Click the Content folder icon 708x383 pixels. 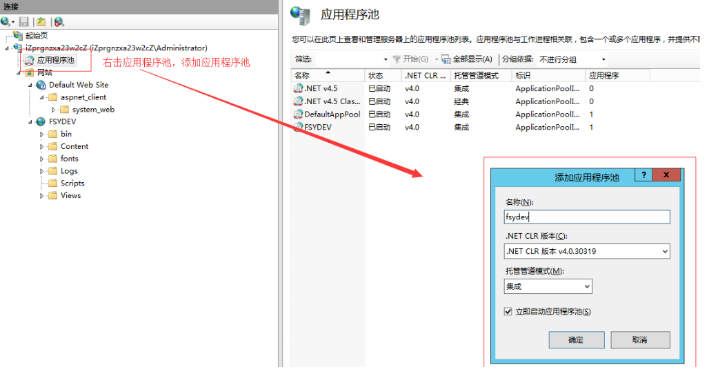click(x=53, y=146)
